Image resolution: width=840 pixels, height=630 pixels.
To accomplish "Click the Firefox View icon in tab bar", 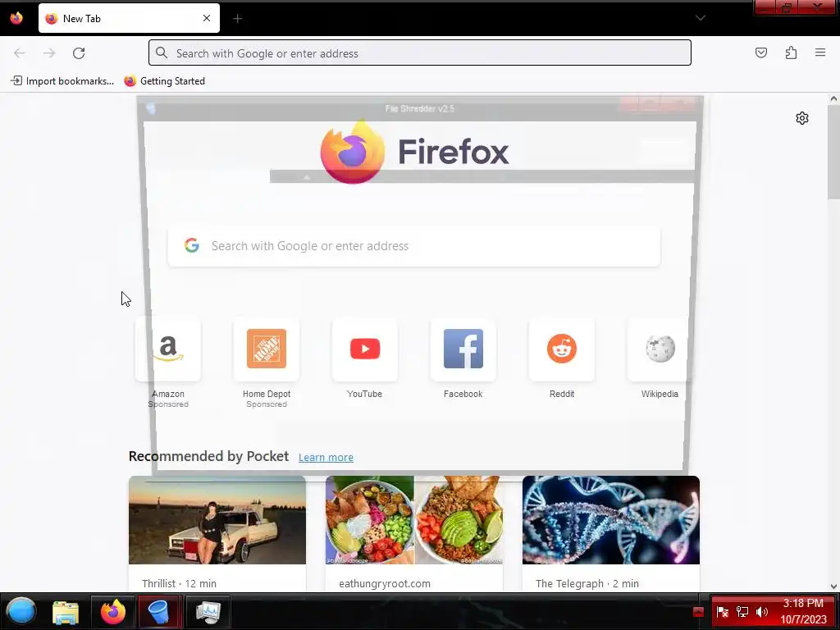I will (x=16, y=18).
